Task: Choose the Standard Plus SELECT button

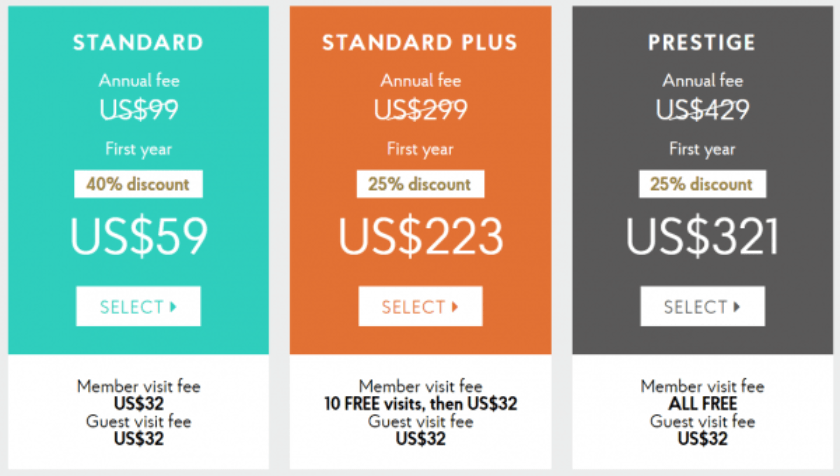Action: [421, 306]
